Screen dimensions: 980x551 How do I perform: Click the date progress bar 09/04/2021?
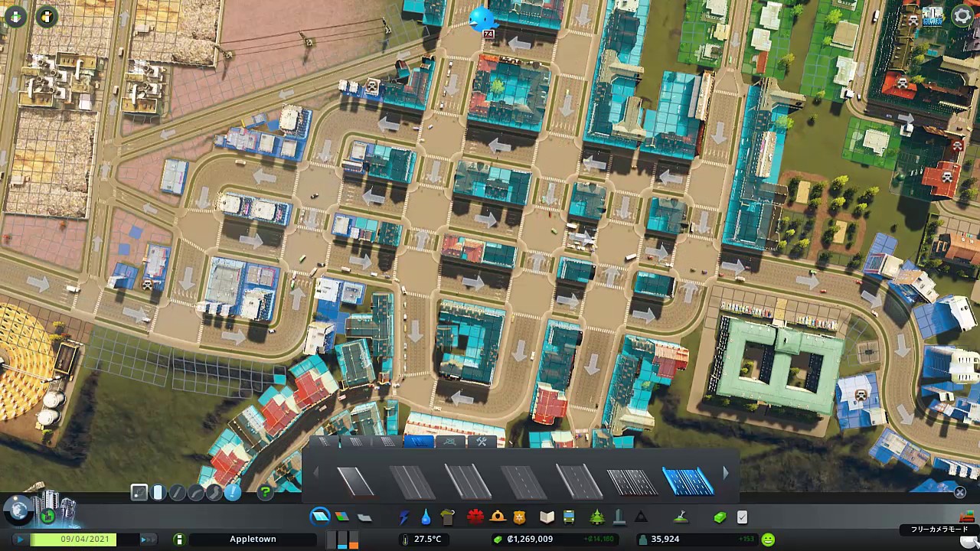[x=85, y=540]
